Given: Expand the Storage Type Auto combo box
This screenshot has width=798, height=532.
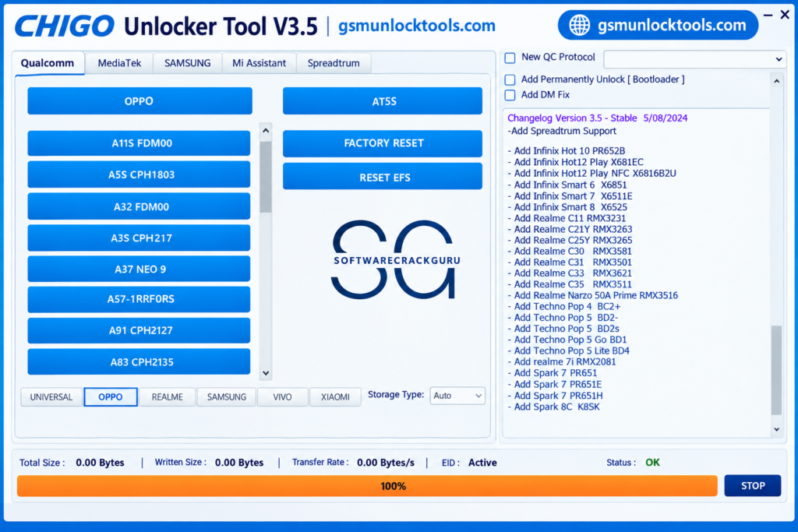Looking at the screenshot, I should click(x=457, y=396).
